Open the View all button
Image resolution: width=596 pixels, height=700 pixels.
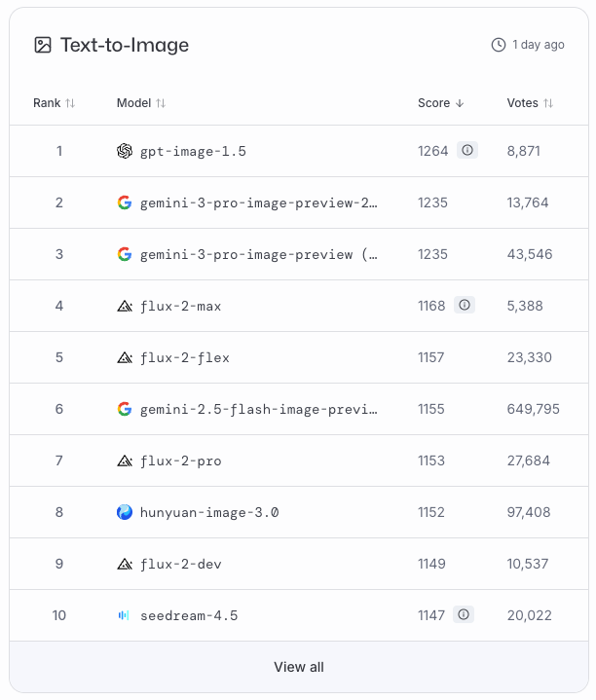[x=299, y=667]
